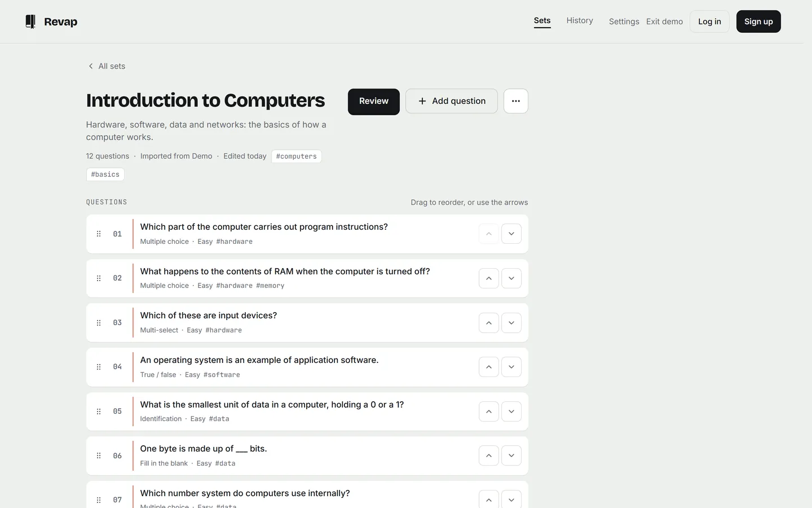The width and height of the screenshot is (812, 508).
Task: Click the drag handle for question 04
Action: tap(99, 367)
